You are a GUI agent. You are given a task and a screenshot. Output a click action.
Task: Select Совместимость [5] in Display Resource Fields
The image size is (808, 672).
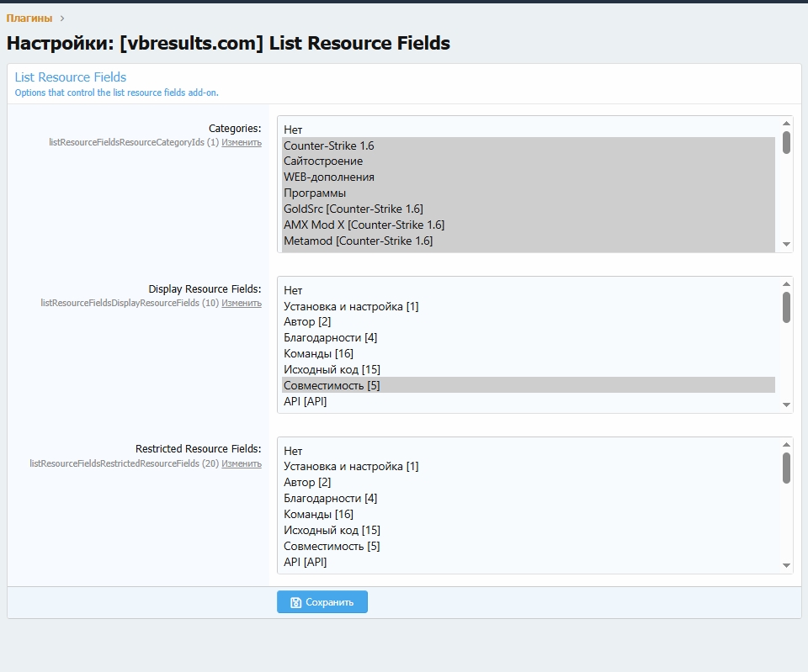coord(332,385)
